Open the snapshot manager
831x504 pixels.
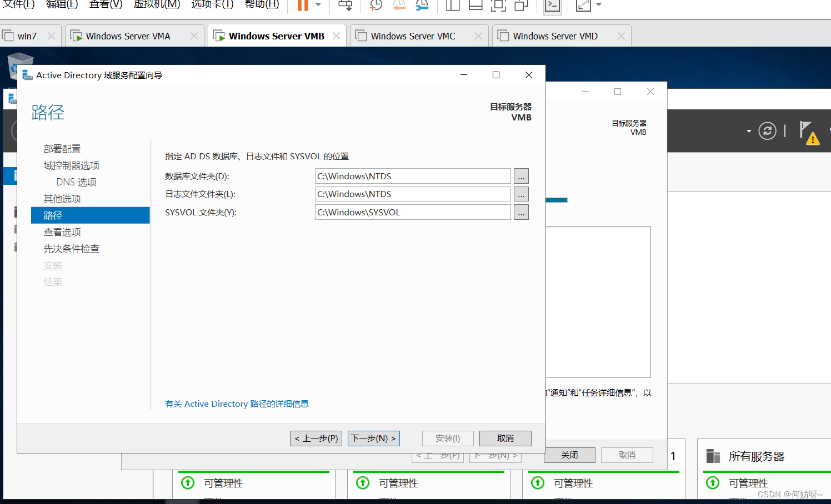tap(422, 5)
